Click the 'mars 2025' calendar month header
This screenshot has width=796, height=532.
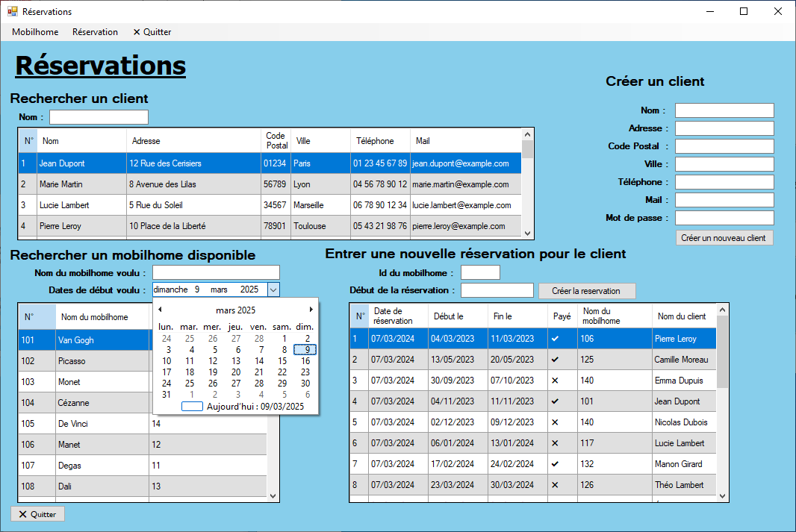(235, 310)
